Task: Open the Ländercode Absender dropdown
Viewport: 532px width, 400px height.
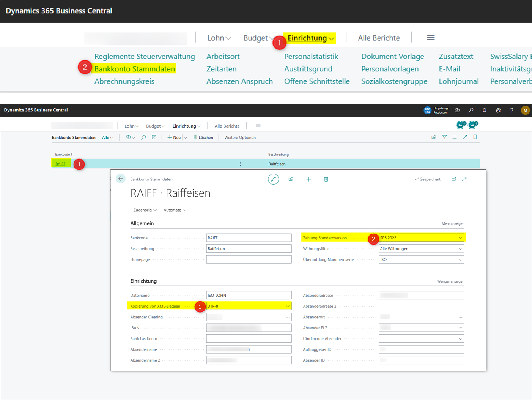Action: click(x=421, y=338)
